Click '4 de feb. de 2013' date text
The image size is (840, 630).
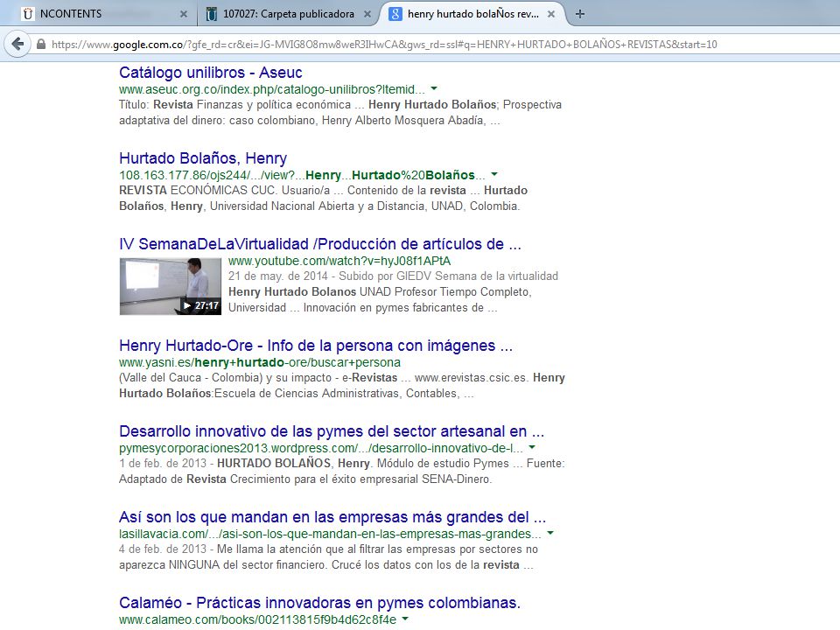[163, 549]
